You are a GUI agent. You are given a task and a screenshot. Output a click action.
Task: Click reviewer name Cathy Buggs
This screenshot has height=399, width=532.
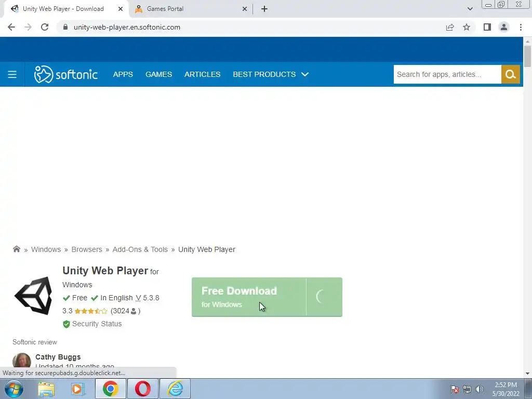[x=58, y=357]
